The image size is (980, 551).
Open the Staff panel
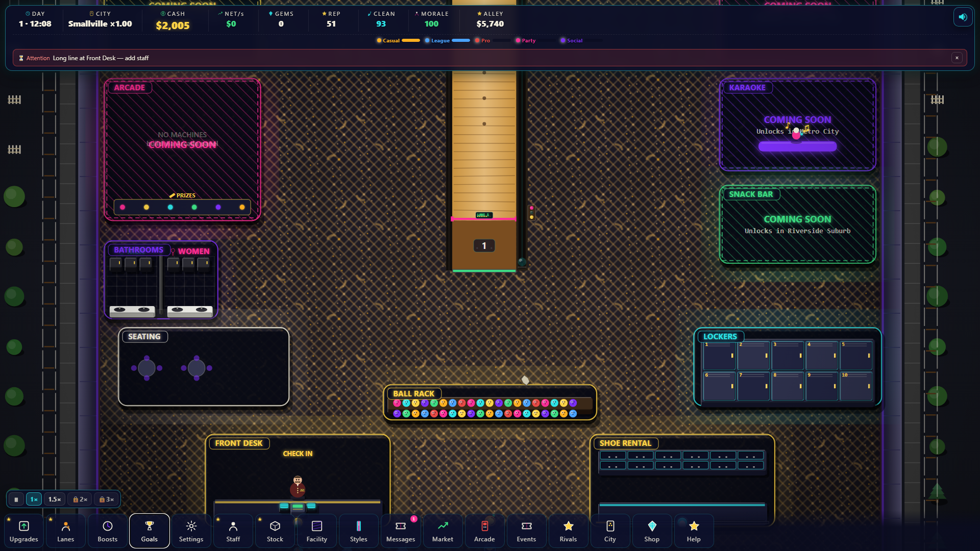(x=233, y=531)
